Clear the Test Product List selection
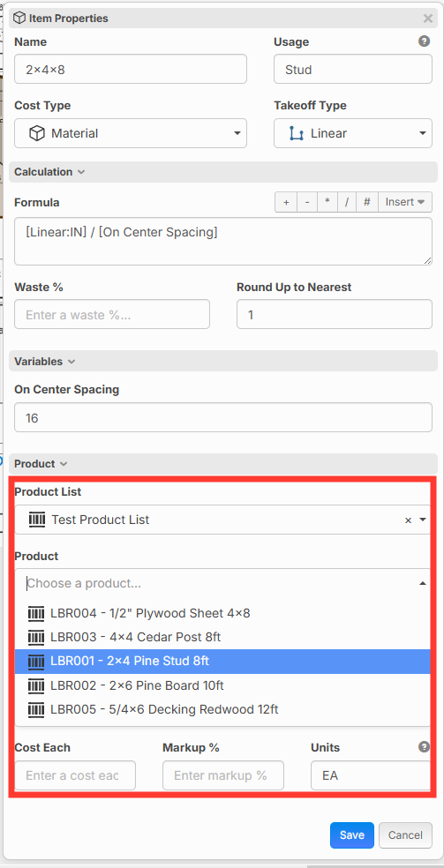 point(408,520)
